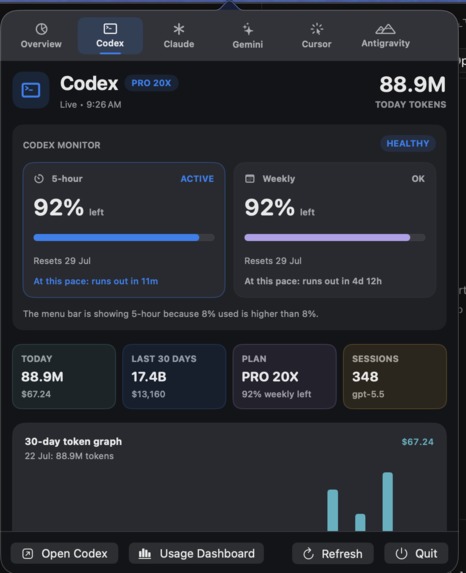
Task: Click the tallest bar in token graph
Action: 388,501
